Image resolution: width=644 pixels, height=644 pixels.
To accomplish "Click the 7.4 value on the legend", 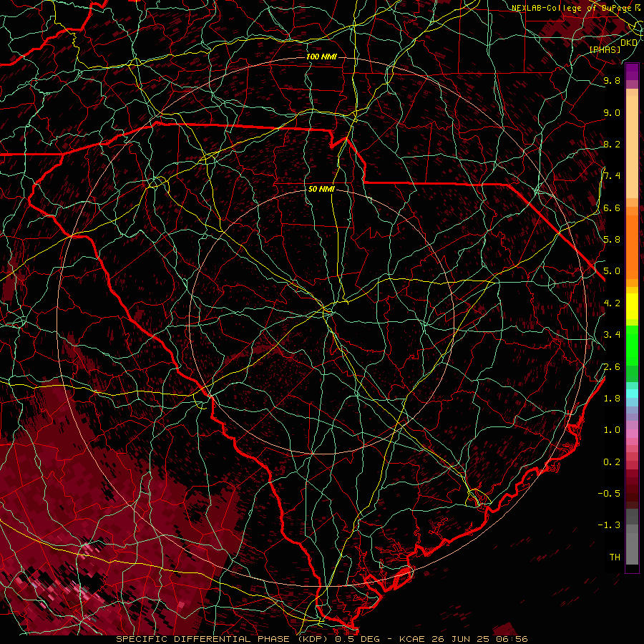I will pyautogui.click(x=612, y=176).
